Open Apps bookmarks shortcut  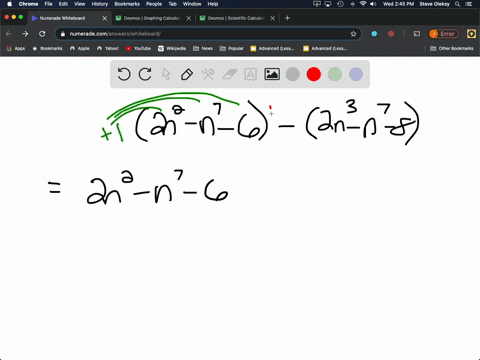[x=16, y=48]
